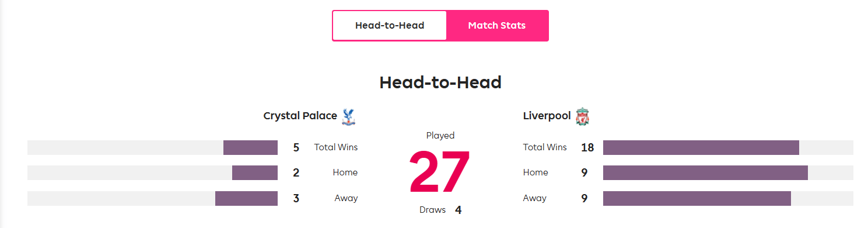Screen dimensions: 868x228
Task: Click Crystal Palace's 5 total wins value
Action: pyautogui.click(x=296, y=148)
